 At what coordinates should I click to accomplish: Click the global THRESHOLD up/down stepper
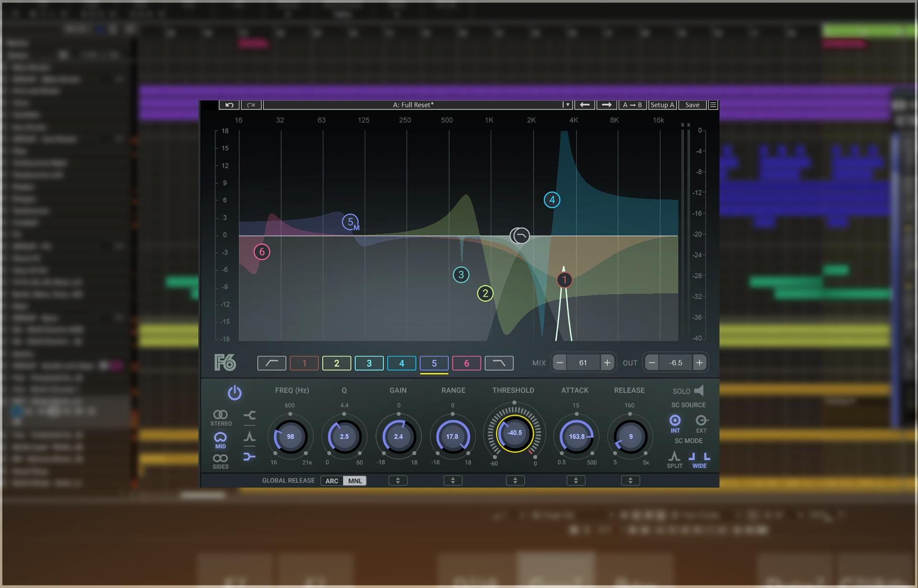click(515, 480)
